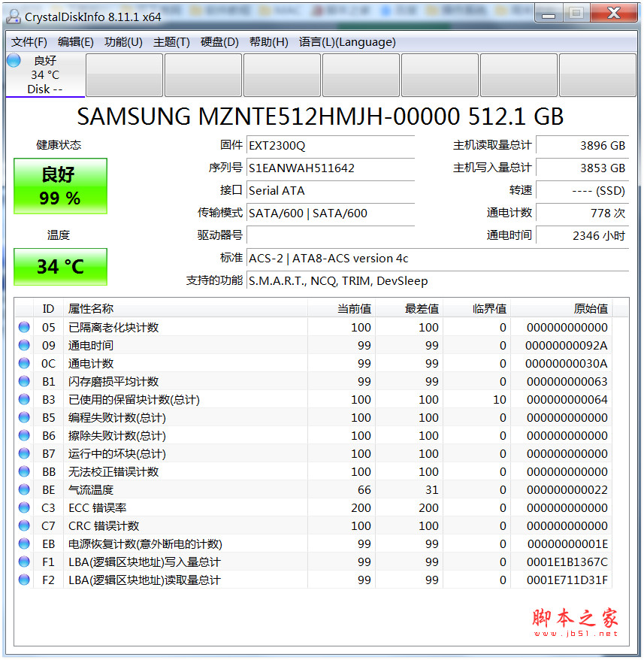Click status orb for attribute 0C
Screen dimensions: 644x660
(24, 363)
